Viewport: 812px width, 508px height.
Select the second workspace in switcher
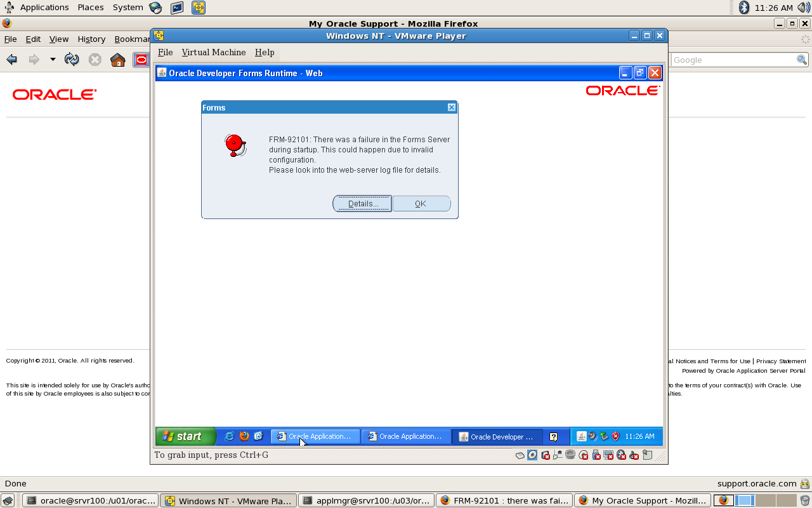(x=745, y=500)
